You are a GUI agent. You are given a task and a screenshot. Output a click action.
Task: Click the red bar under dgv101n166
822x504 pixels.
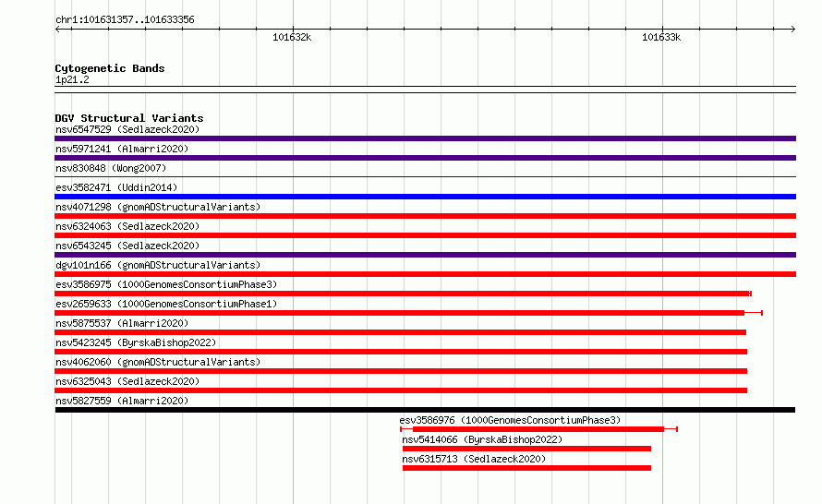(425, 274)
